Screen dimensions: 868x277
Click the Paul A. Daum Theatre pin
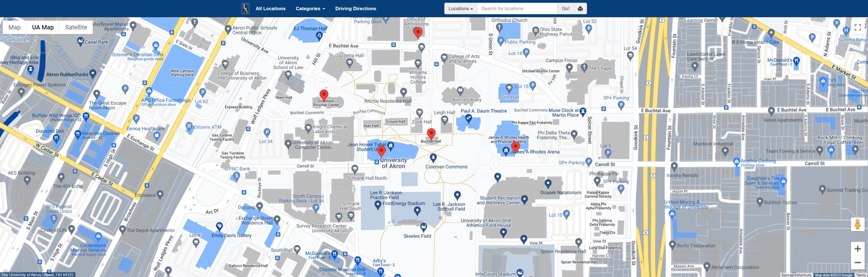pos(468,118)
